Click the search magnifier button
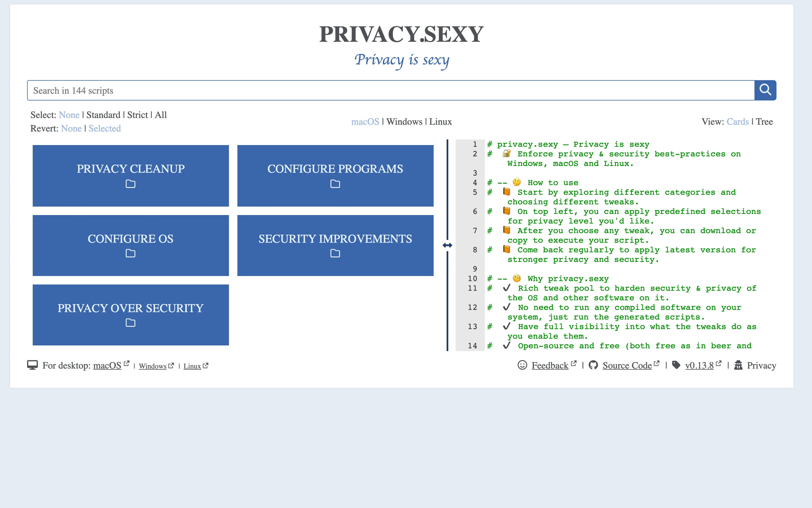Image resolution: width=812 pixels, height=508 pixels. pyautogui.click(x=765, y=90)
